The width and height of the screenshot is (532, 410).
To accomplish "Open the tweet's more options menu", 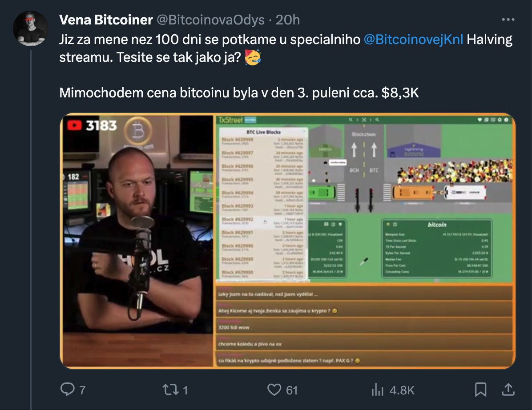I will point(508,20).
